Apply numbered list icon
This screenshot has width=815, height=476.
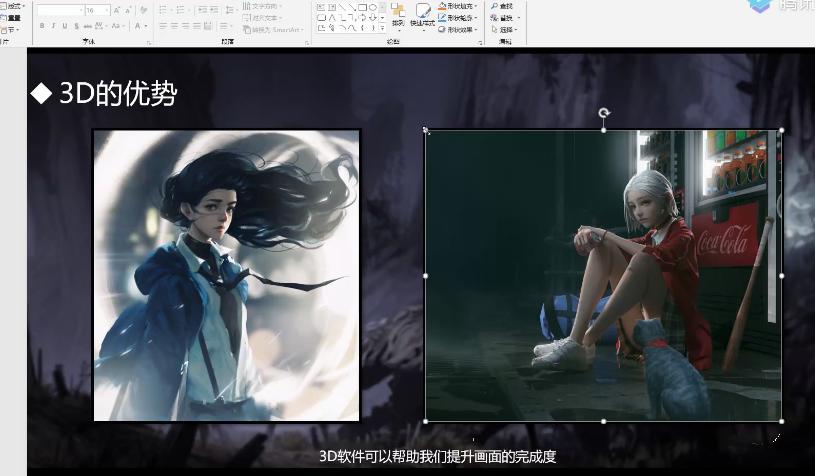click(181, 10)
